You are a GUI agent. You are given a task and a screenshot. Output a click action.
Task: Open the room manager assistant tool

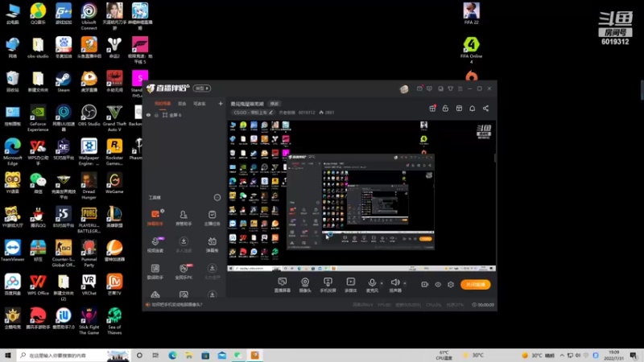pos(184,217)
